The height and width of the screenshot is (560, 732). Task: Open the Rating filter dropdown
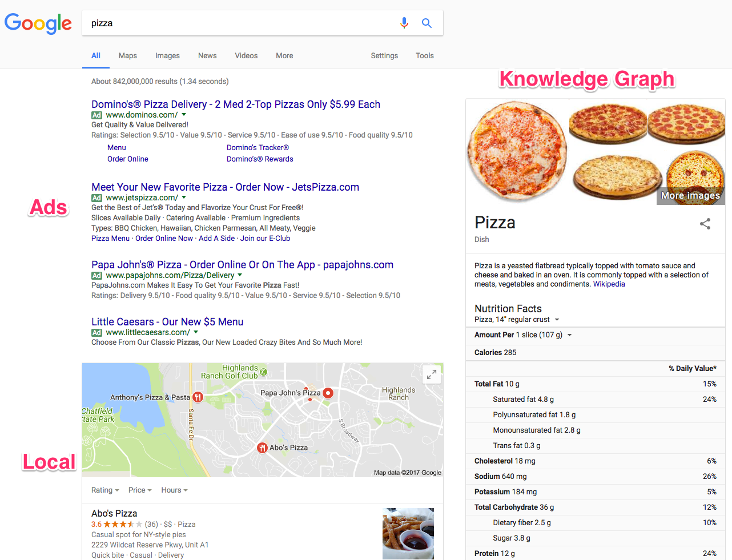(x=105, y=490)
